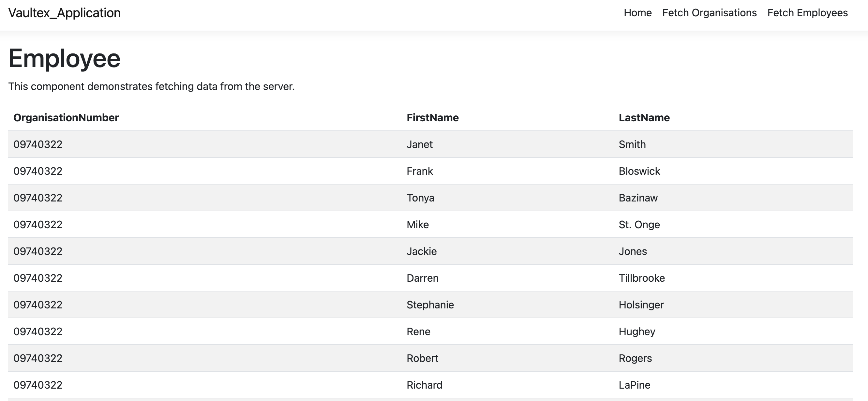Select the cell reading St. Onge
Screen dimensions: 868x401
click(639, 224)
